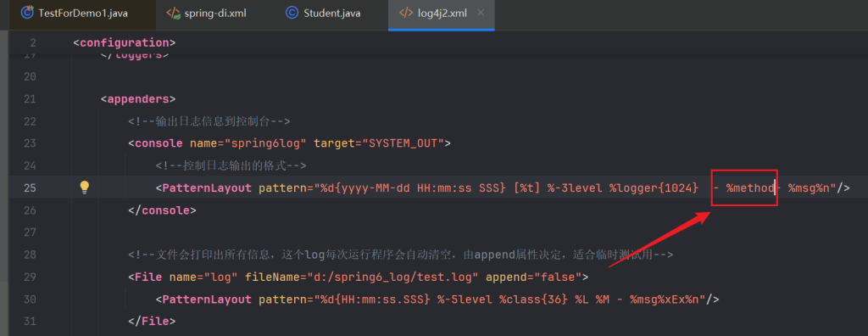868x336 pixels.
Task: Click the spring-di.xml file type icon
Action: coord(173,13)
